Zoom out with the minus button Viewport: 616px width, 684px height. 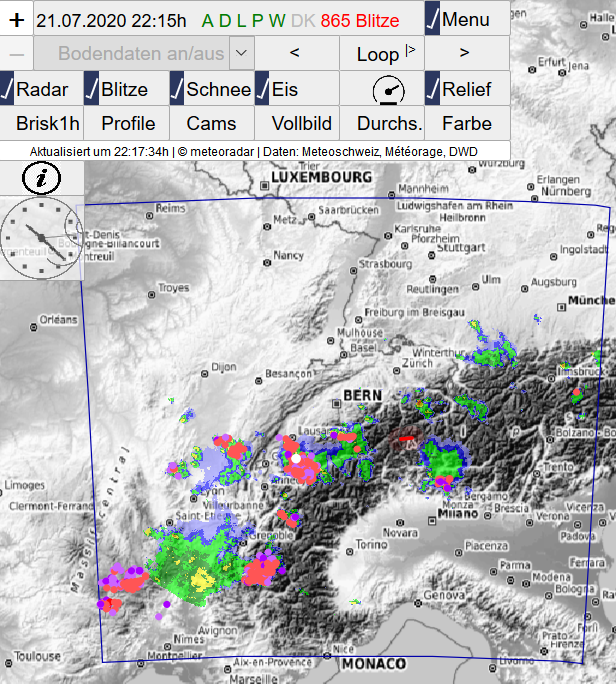[17, 54]
